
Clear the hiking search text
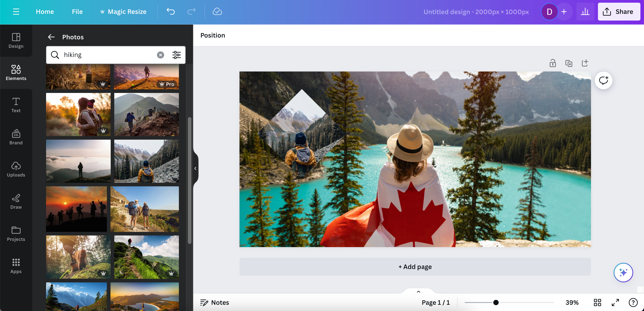click(161, 55)
